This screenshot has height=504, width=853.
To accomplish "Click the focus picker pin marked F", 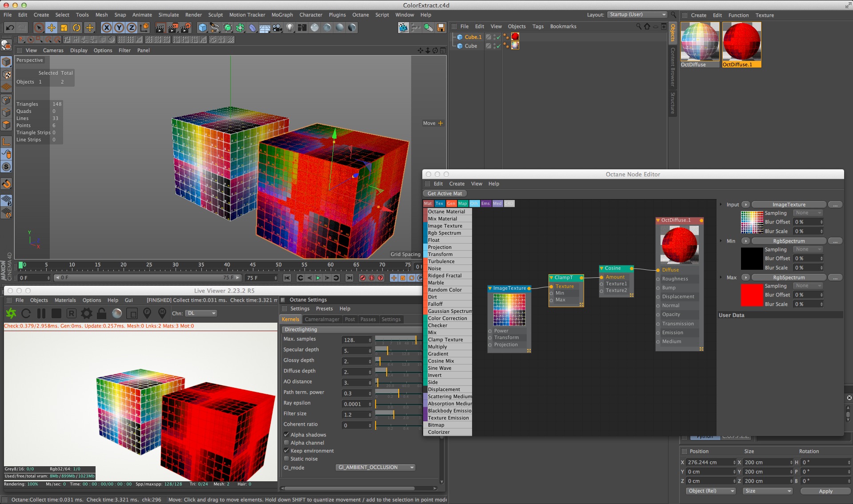I will [x=147, y=313].
